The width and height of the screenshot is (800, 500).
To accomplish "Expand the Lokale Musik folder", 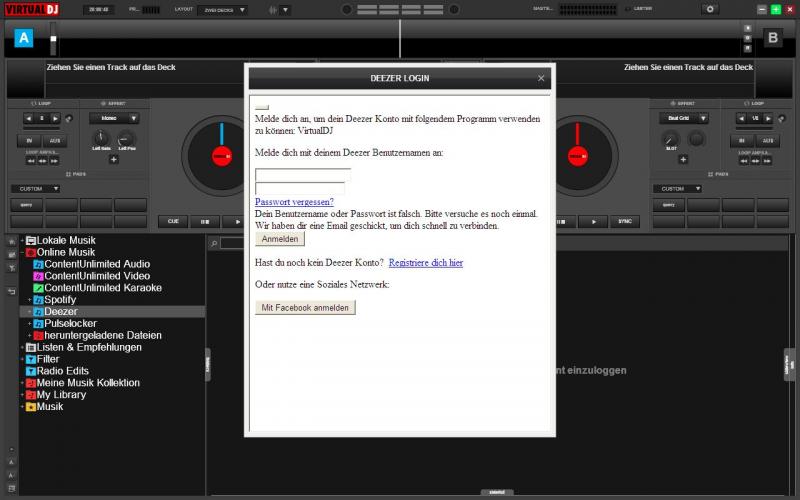I will pyautogui.click(x=22, y=240).
